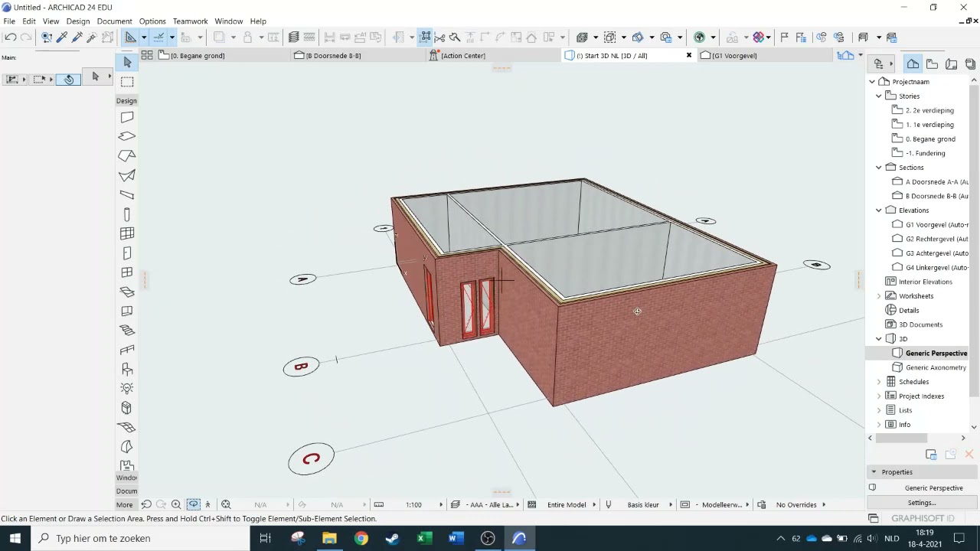The height and width of the screenshot is (551, 980).
Task: Open the 3D Documents item in Navigator
Action: pos(920,324)
